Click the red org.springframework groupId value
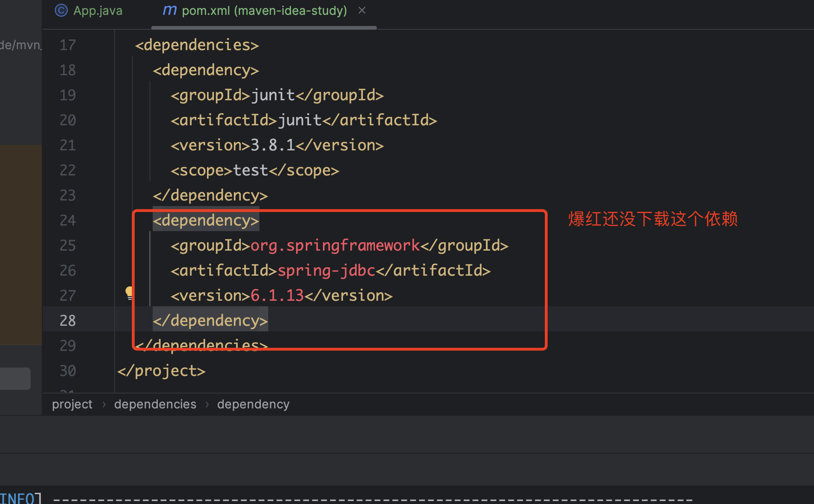The width and height of the screenshot is (814, 504). 335,246
